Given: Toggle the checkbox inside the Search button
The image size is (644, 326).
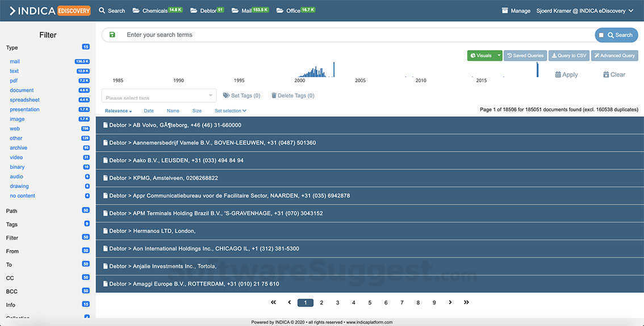Looking at the screenshot, I should pos(601,35).
